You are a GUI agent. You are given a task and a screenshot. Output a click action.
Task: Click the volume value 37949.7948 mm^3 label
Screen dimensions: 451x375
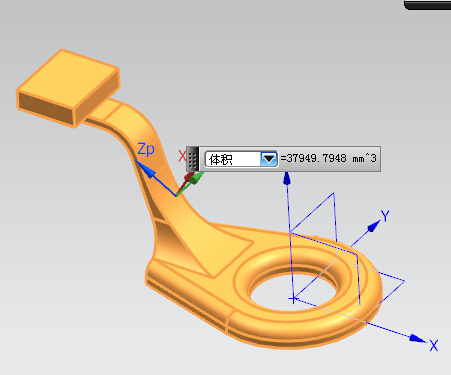click(328, 158)
